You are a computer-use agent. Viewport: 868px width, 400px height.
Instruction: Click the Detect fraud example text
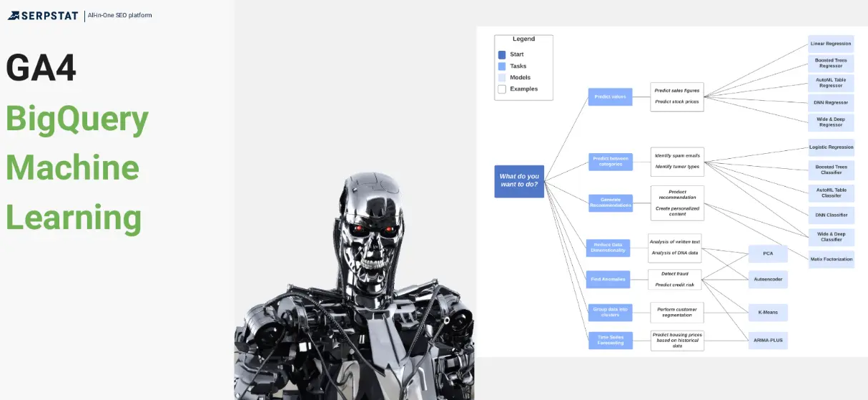coord(675,273)
